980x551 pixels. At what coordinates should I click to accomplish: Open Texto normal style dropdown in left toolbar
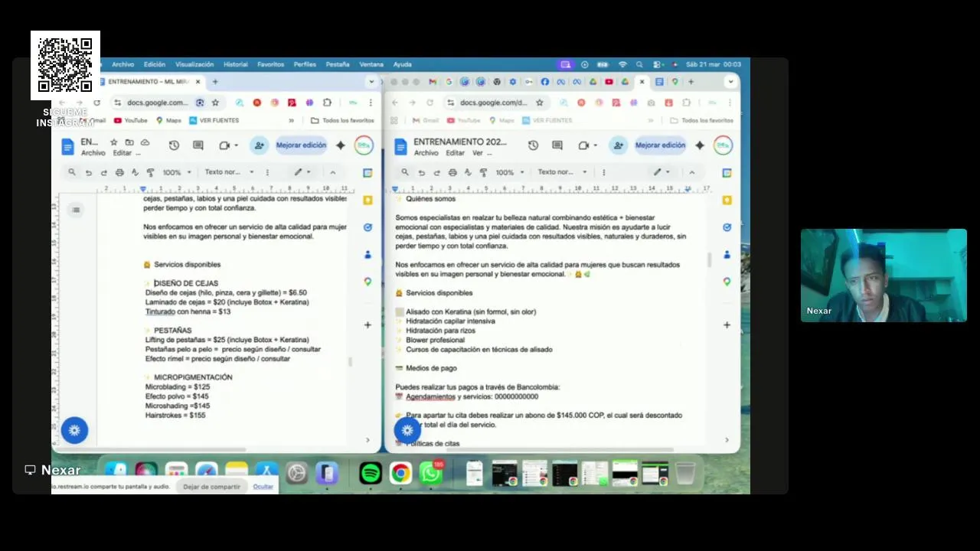click(230, 172)
